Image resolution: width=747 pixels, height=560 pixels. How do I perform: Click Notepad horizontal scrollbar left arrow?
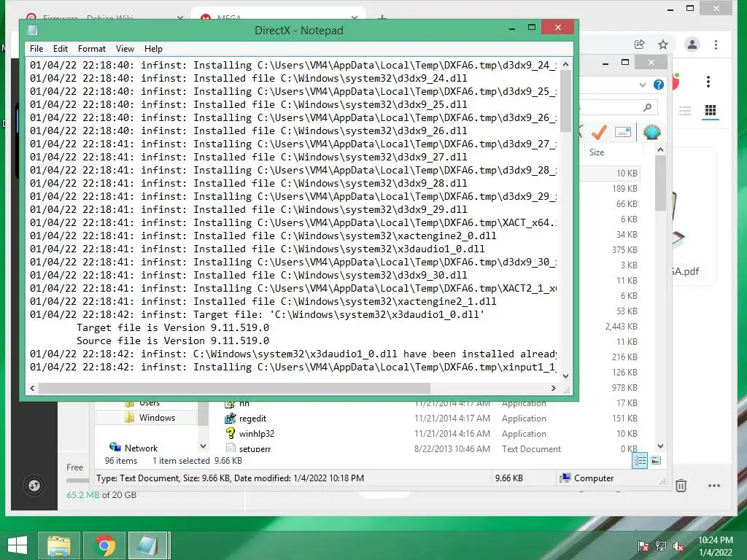coord(32,388)
